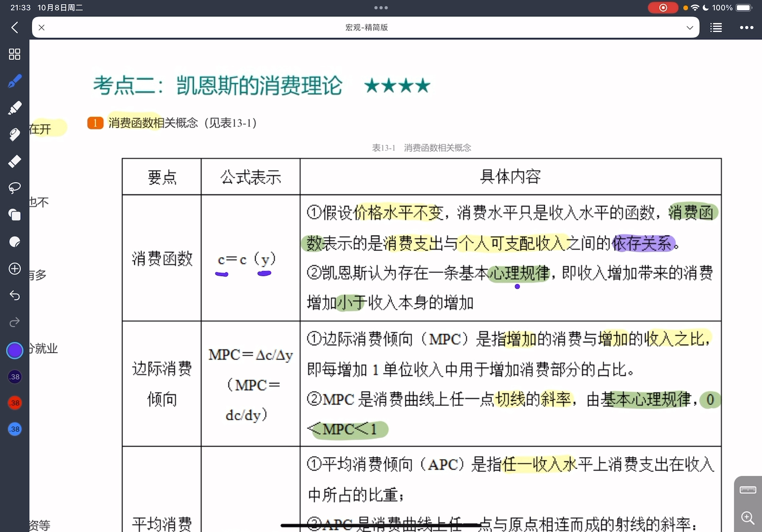Viewport: 762px width, 532px height.
Task: Open the more options ellipsis menu
Action: coord(746,28)
